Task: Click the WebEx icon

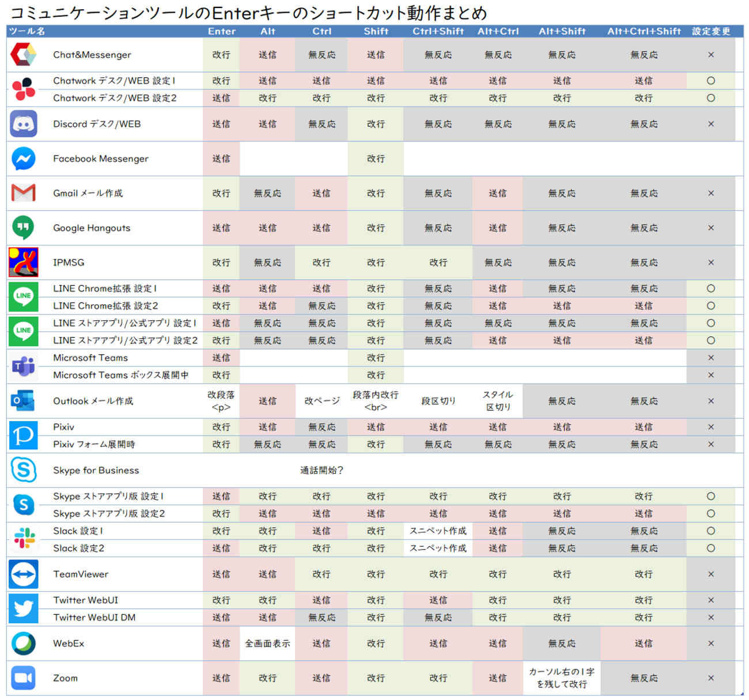Action: (x=24, y=643)
